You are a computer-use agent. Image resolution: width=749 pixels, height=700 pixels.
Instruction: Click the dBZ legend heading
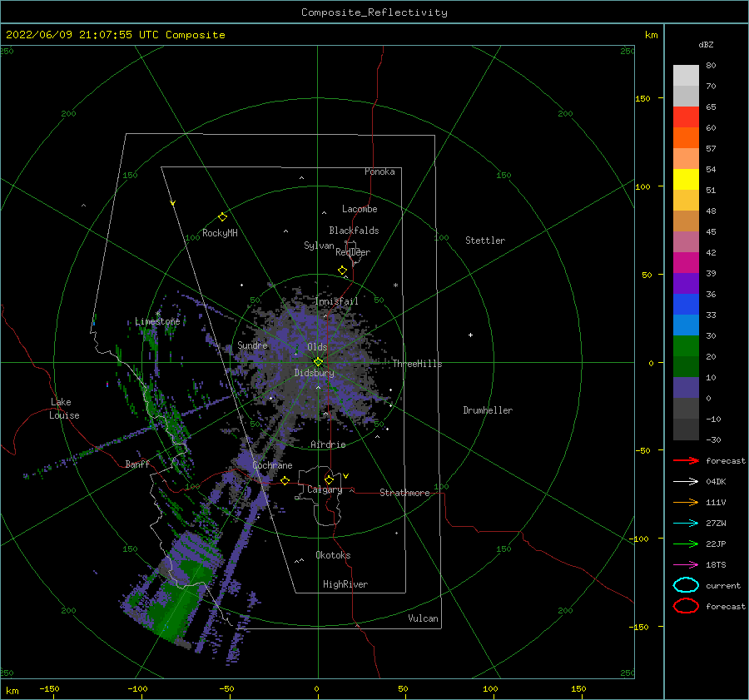pos(706,44)
